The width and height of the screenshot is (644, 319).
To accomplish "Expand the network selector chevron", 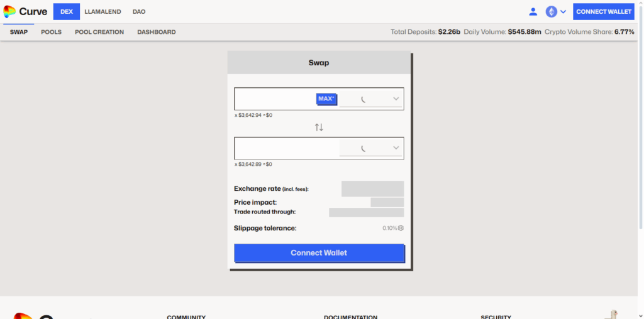I will [563, 12].
